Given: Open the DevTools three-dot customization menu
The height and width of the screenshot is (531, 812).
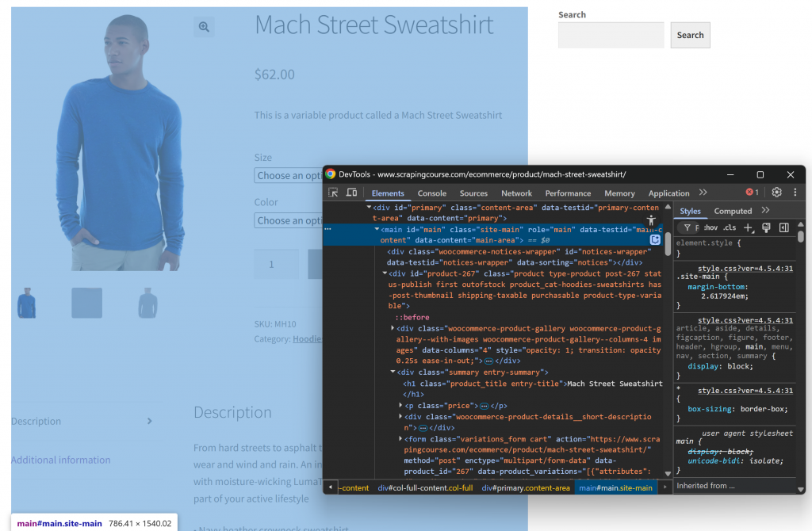Looking at the screenshot, I should (795, 193).
